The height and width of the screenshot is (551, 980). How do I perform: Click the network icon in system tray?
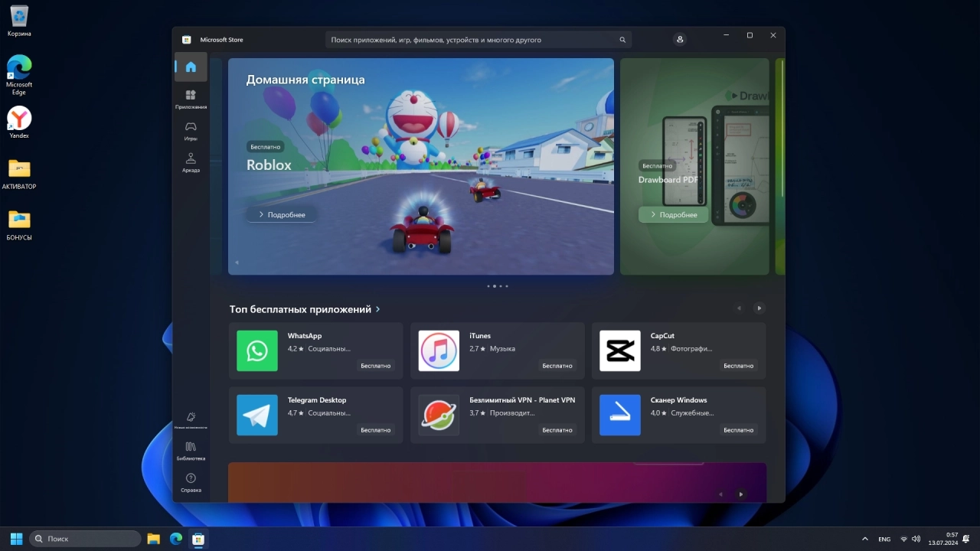(904, 539)
